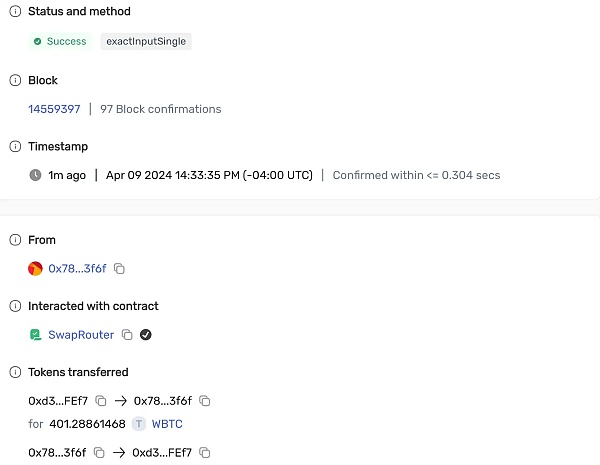Screen dimensions: 600x465
Task: Open the WBTC token page
Action: tap(166, 424)
